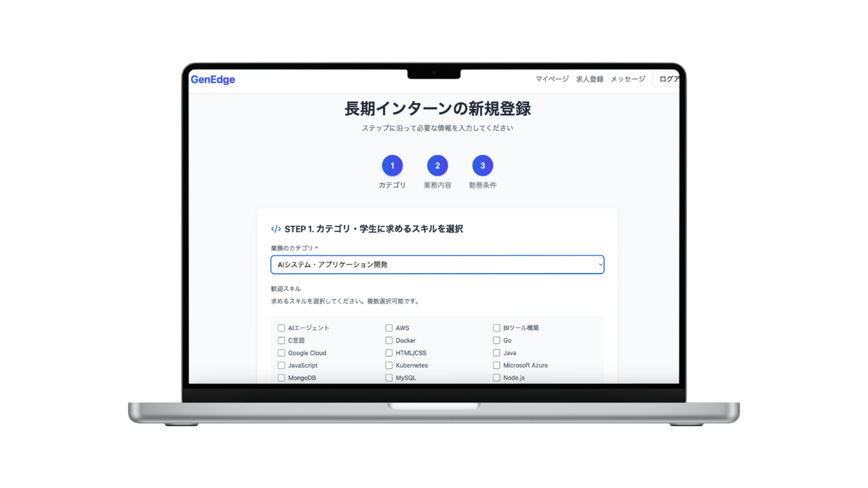Image resolution: width=868 pixels, height=488 pixels.
Task: Click the step 1 circle icon
Action: point(392,165)
